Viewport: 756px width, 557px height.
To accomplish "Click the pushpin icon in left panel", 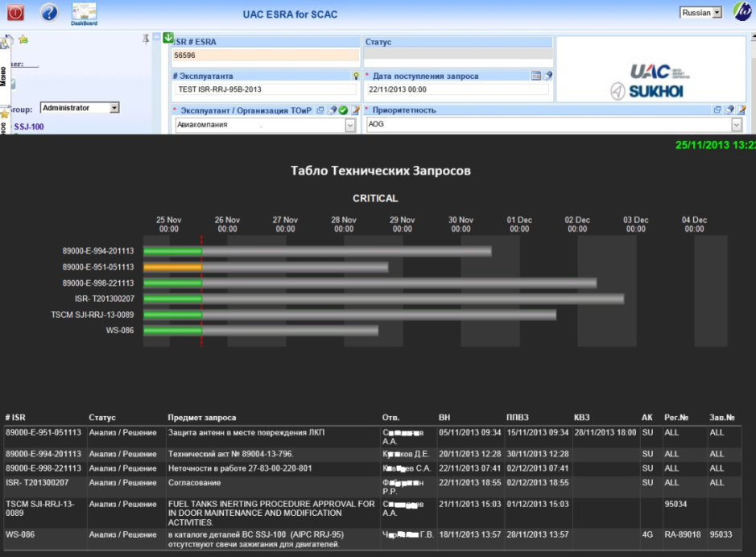I will (146, 39).
